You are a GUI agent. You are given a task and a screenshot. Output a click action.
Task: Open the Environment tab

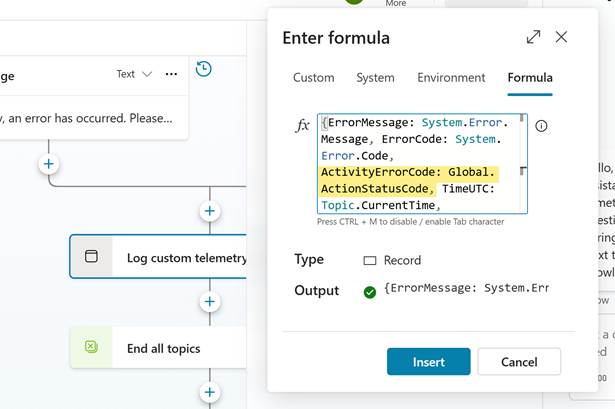point(451,78)
